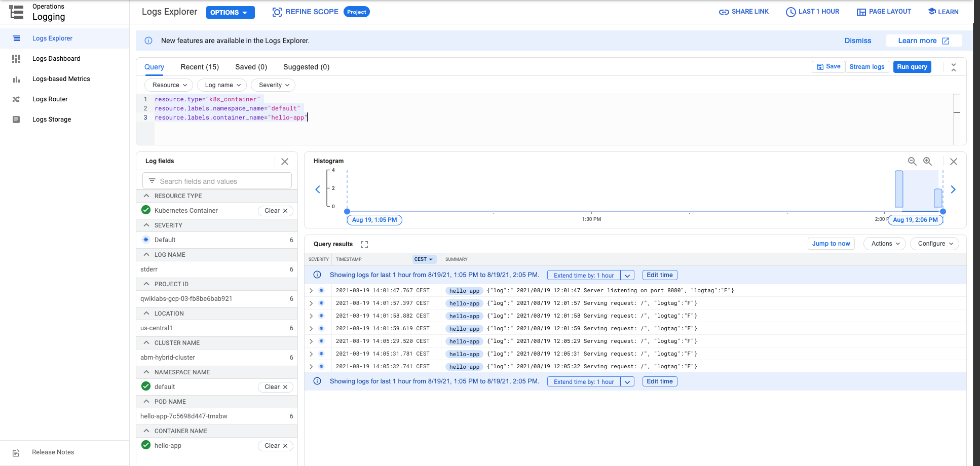Click the info icon in features banner
This screenshot has width=980, height=466.
coord(148,41)
